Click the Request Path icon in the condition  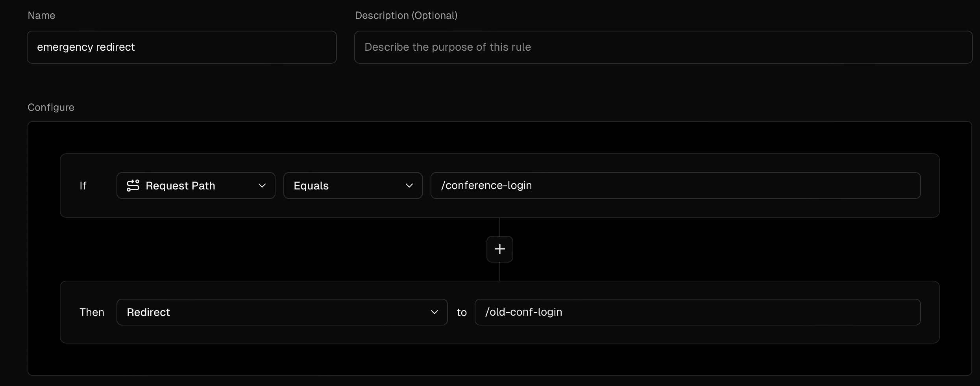(134, 186)
